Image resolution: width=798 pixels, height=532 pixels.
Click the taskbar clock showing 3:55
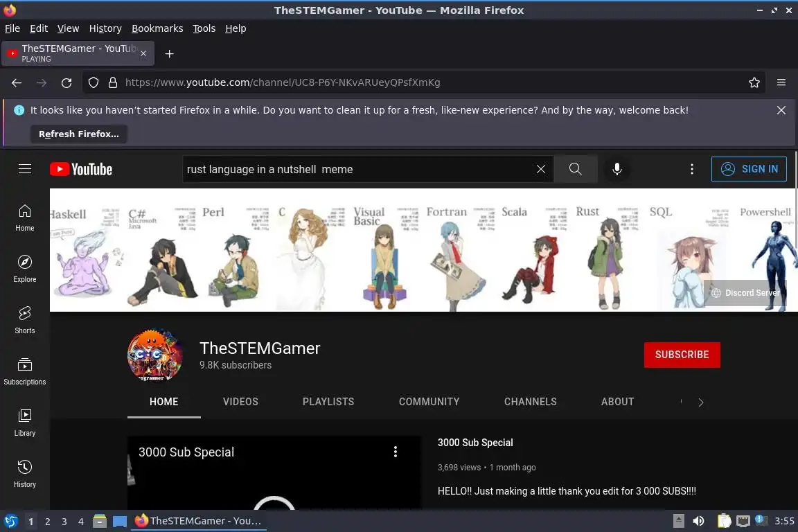[784, 521]
